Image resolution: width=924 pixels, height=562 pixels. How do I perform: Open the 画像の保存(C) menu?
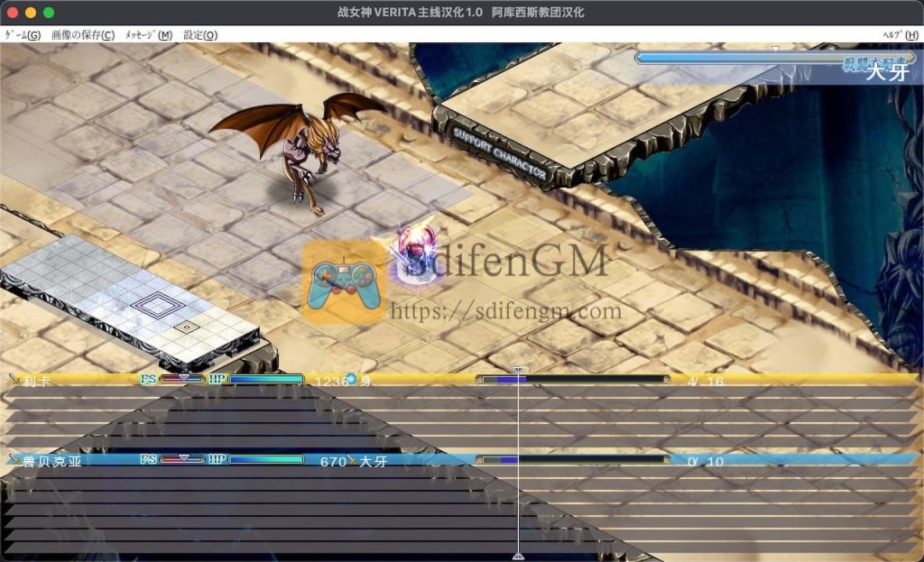pyautogui.click(x=83, y=35)
